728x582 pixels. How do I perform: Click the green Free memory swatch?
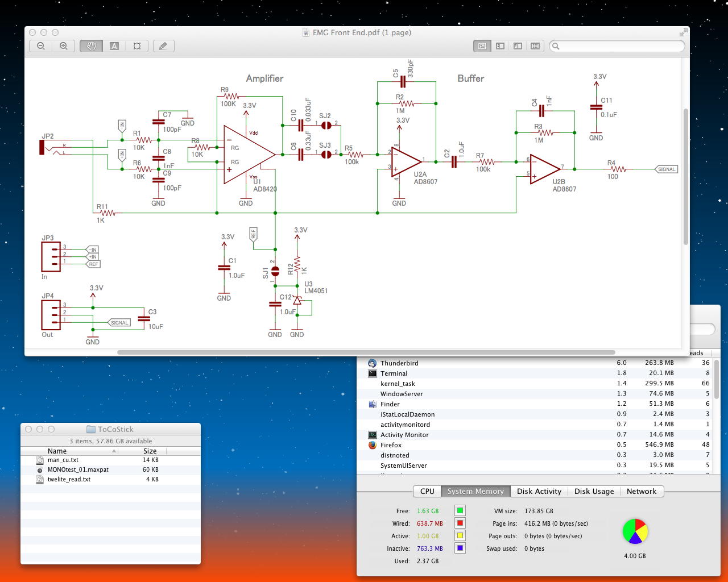460,510
